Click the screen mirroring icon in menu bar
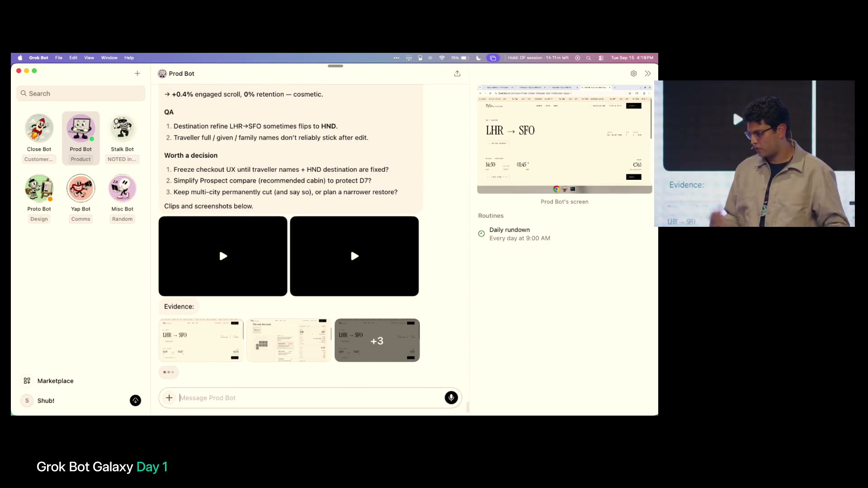The image size is (868, 488). (x=493, y=58)
